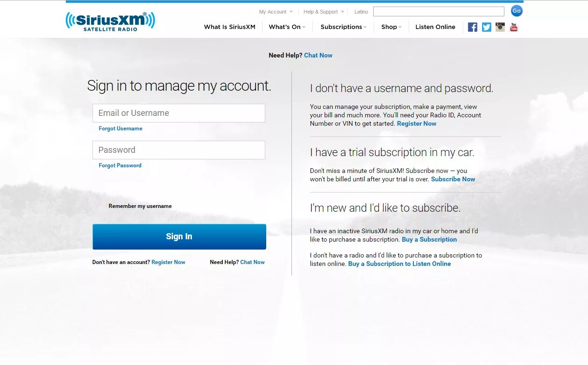Go to What Is SiriusXM
The width and height of the screenshot is (588, 365).
coord(230,27)
